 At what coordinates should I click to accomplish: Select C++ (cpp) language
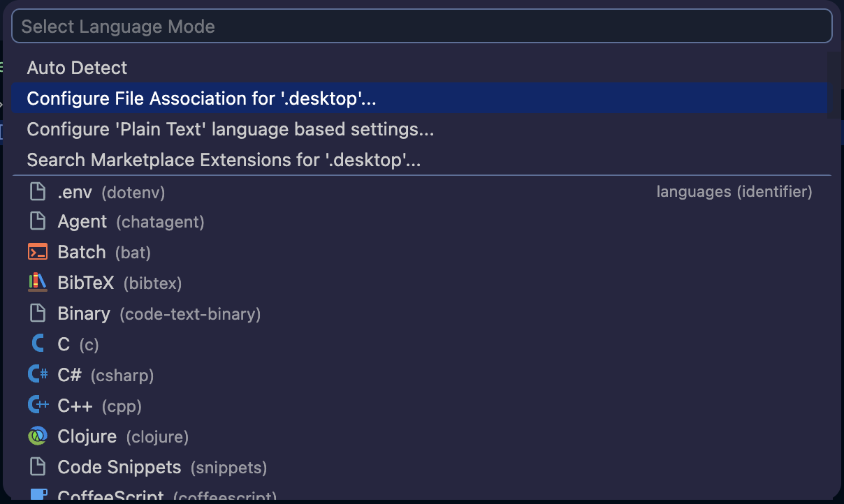pos(419,406)
